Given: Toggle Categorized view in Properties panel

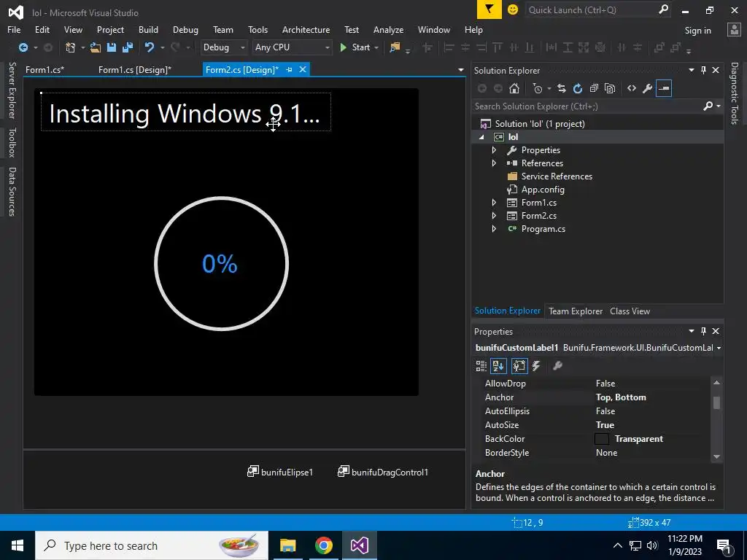Looking at the screenshot, I should (481, 366).
